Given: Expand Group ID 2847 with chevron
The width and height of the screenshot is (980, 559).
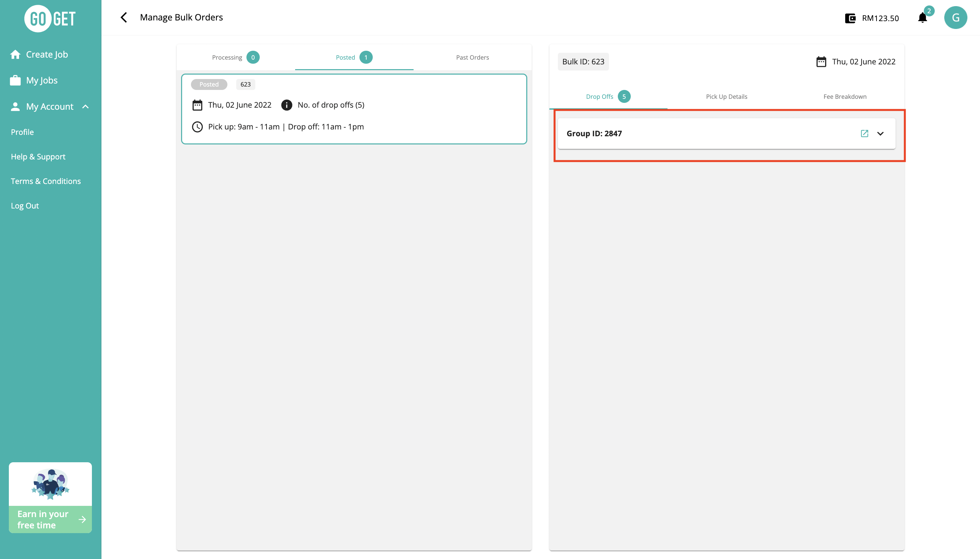Looking at the screenshot, I should (x=880, y=134).
